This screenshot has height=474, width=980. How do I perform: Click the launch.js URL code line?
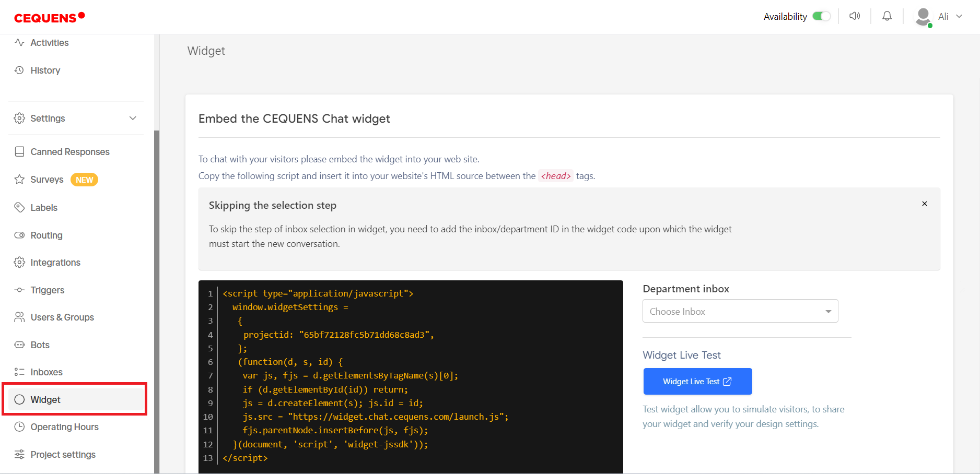[376, 417]
